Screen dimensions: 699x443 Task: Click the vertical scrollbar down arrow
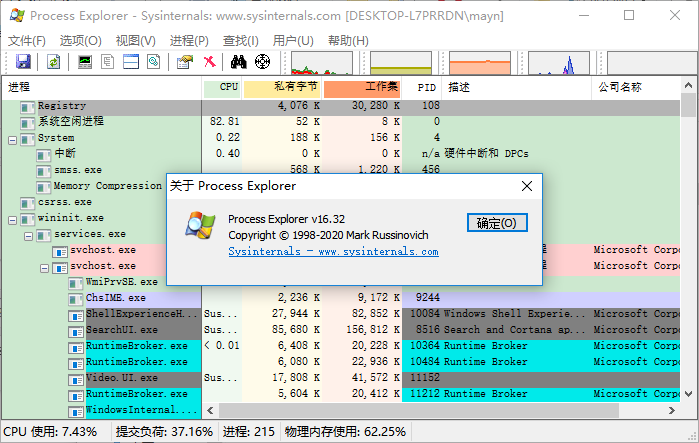[x=688, y=394]
